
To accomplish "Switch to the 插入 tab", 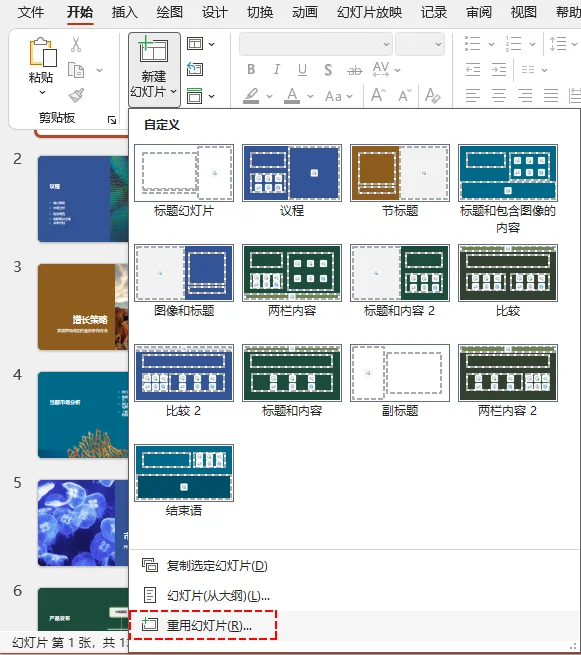I will click(x=124, y=12).
